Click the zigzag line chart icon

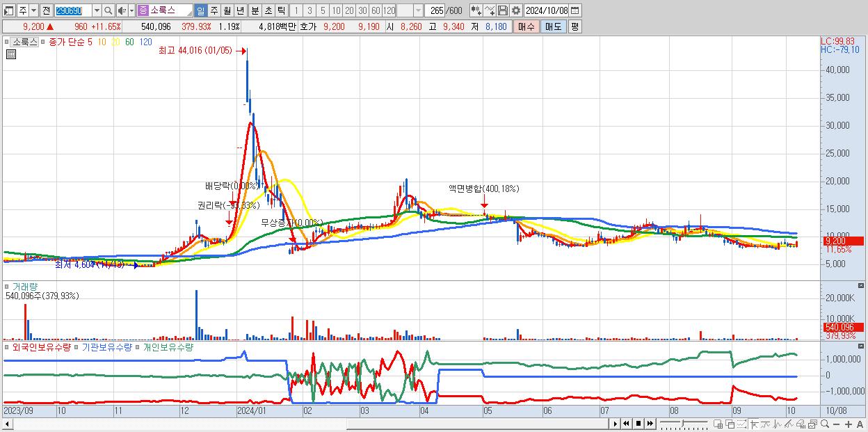pos(778,424)
